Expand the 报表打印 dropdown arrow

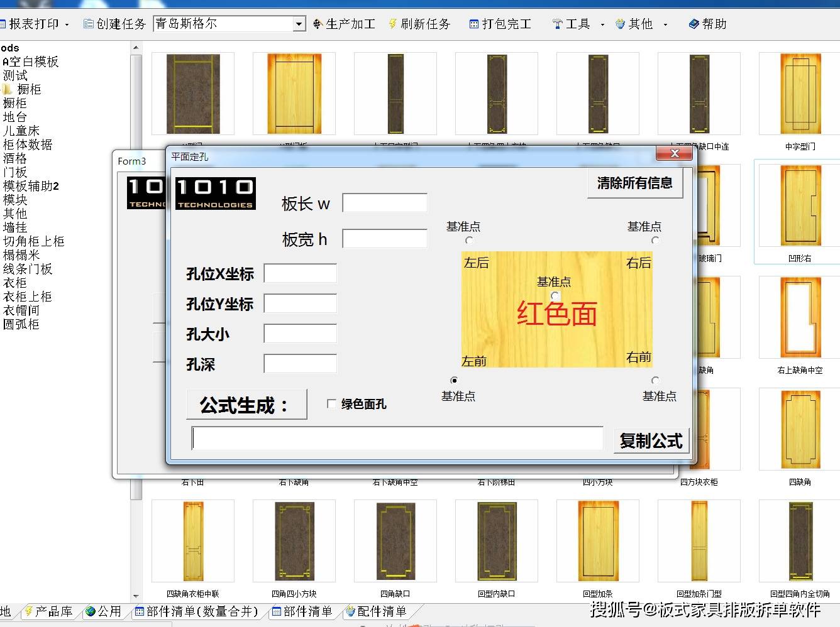[67, 25]
